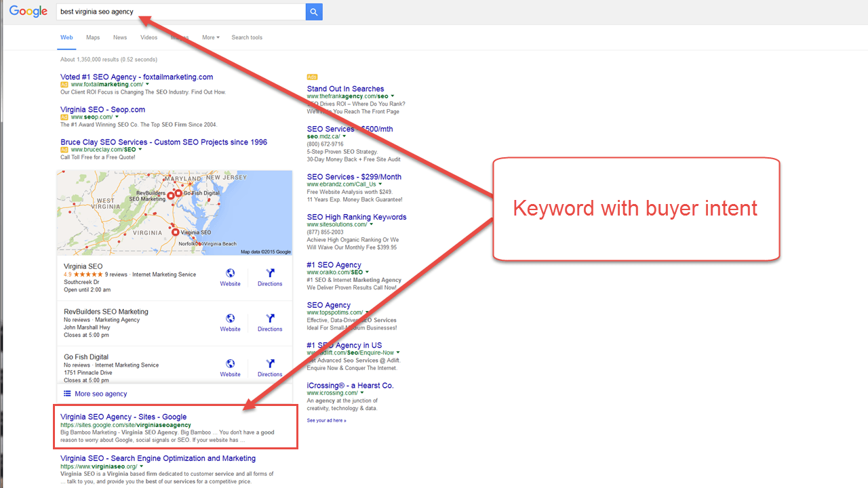The image size is (868, 488).
Task: Switch to the Maps tab
Action: (x=93, y=37)
